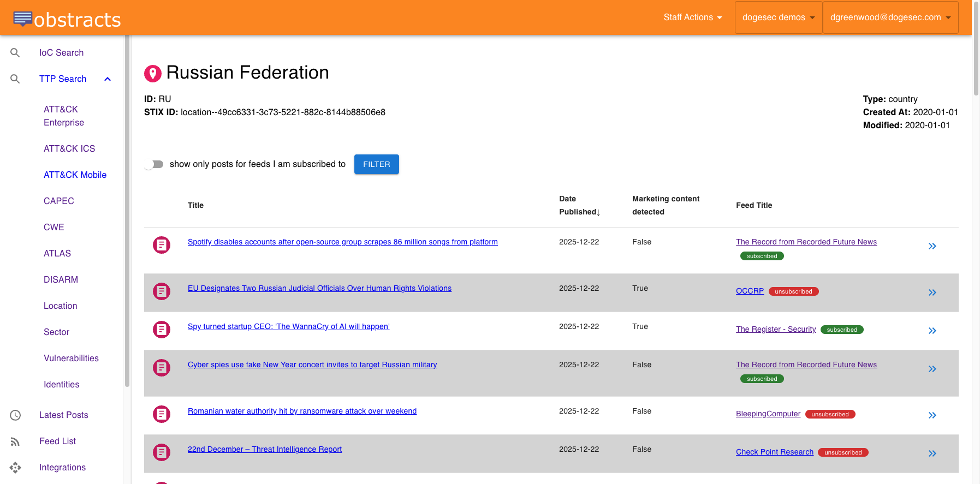Click the Integrations icon in sidebar

point(15,468)
